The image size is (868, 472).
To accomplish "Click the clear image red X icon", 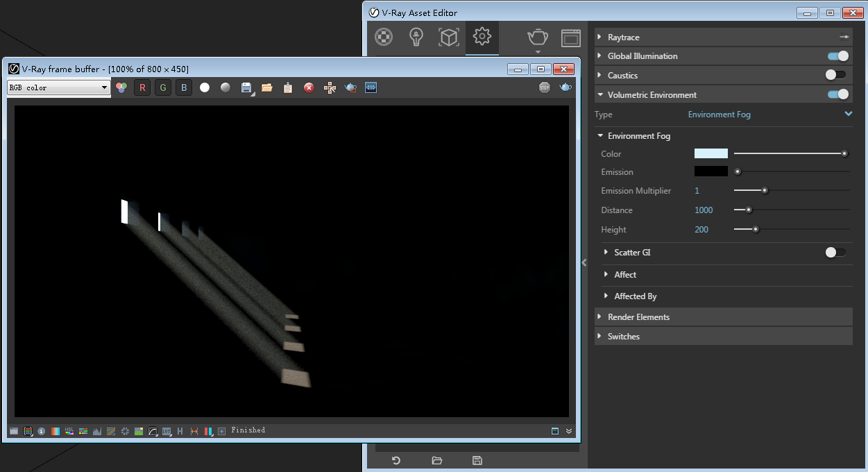I will pos(309,87).
